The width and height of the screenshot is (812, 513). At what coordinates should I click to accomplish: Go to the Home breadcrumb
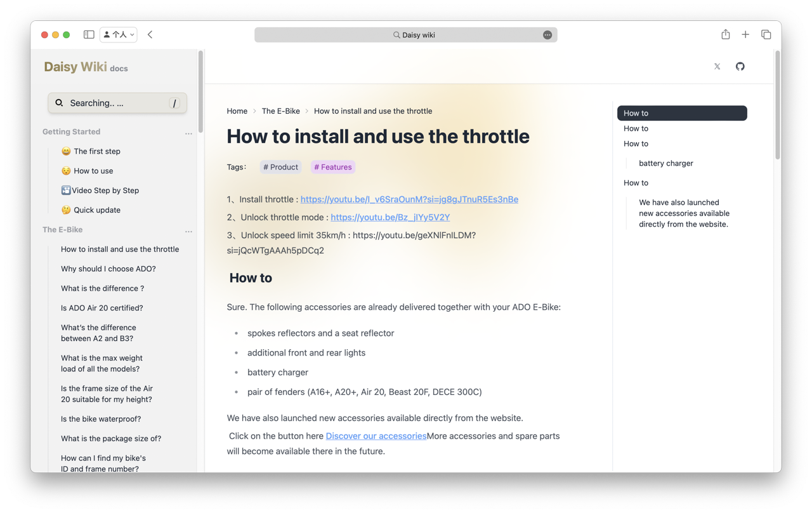237,111
